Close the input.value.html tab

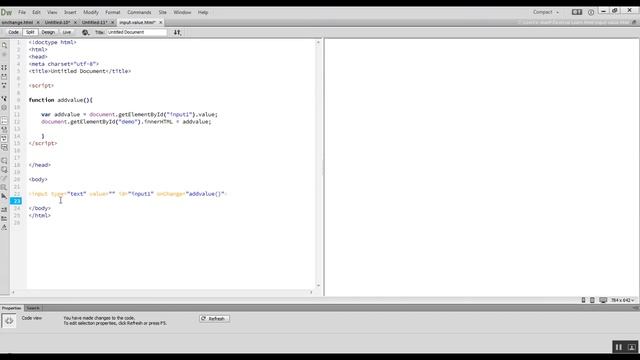point(160,22)
